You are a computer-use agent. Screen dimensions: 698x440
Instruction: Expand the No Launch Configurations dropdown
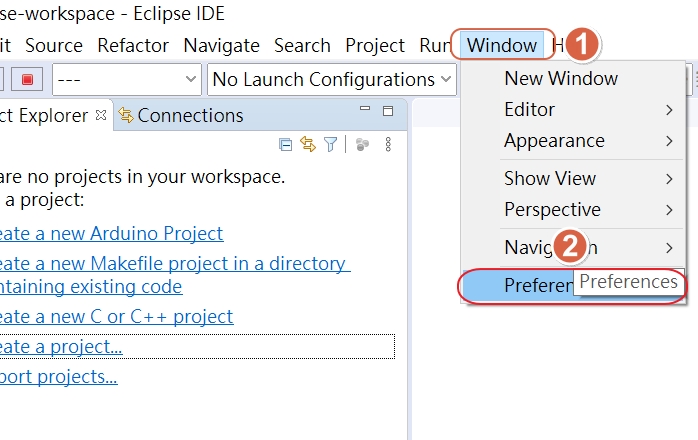tap(332, 80)
